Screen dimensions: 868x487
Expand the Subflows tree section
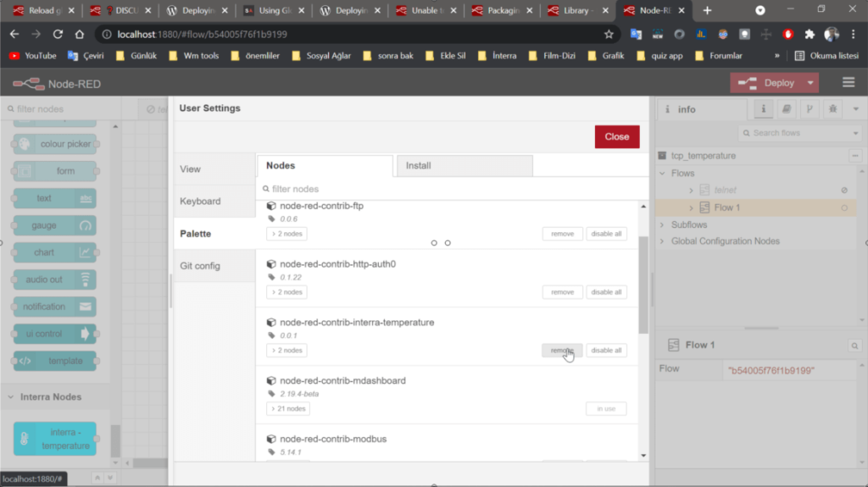point(663,225)
